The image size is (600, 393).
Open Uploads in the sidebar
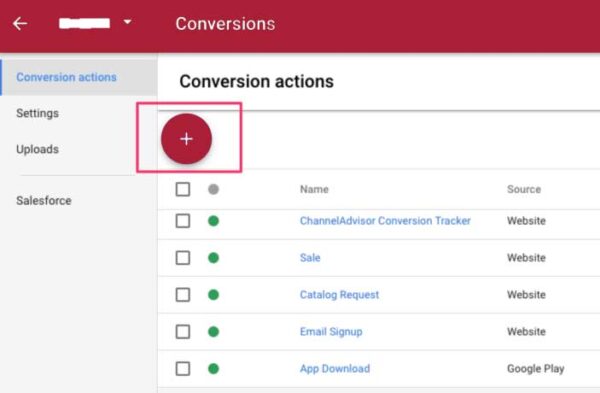38,149
